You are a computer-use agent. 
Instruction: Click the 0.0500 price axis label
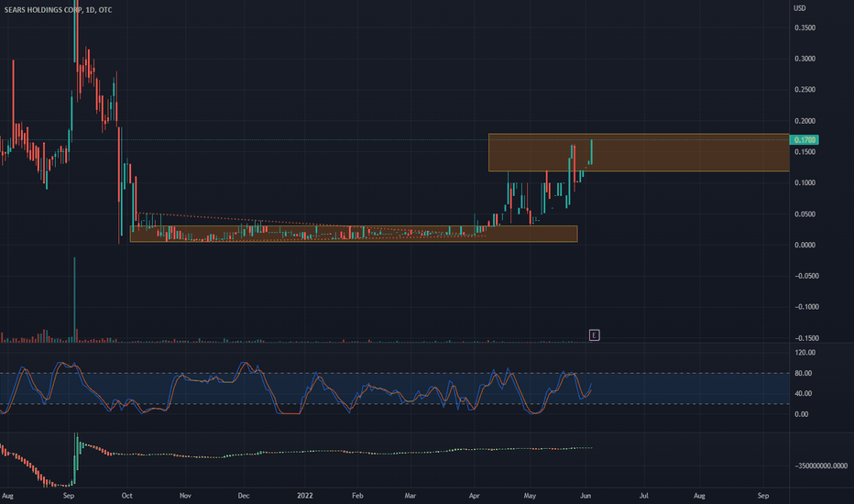tap(805, 214)
